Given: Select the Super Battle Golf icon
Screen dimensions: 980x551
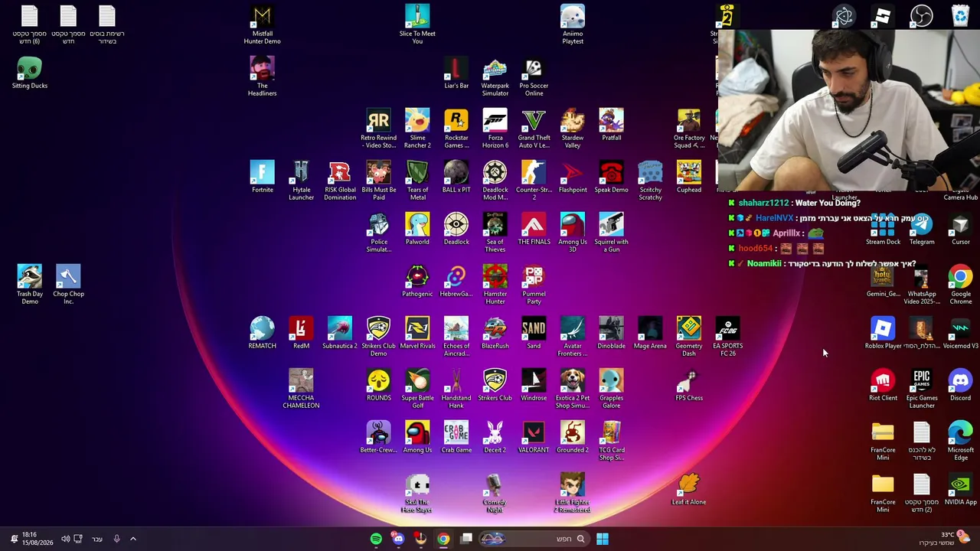Looking at the screenshot, I should click(417, 390).
